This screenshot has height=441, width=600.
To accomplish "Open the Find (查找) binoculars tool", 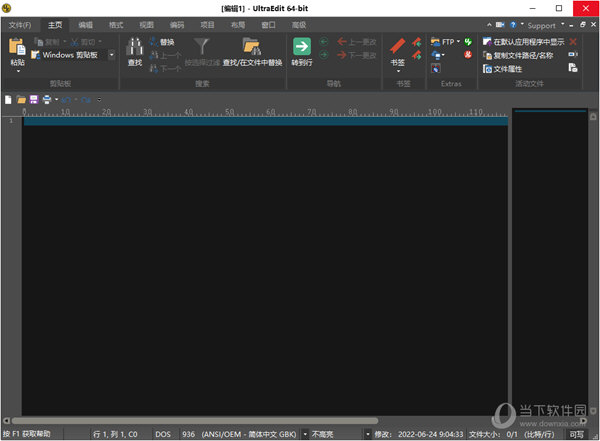I will [x=135, y=51].
